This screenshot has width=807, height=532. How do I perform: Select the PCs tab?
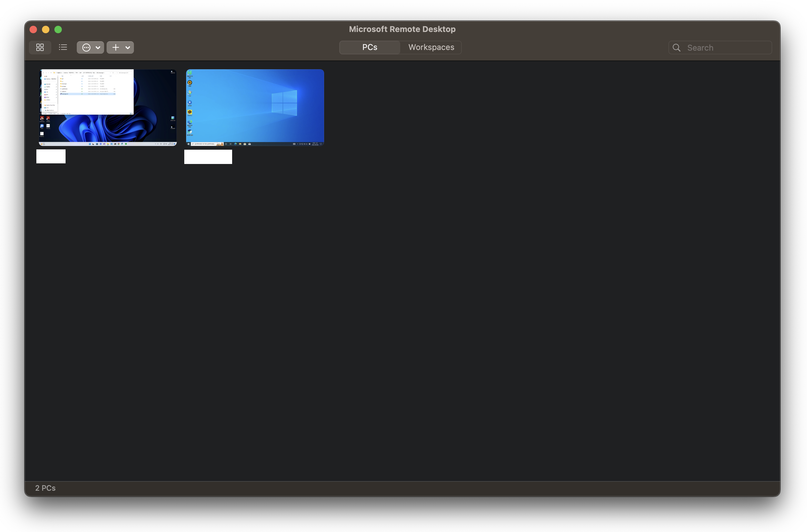pyautogui.click(x=369, y=48)
